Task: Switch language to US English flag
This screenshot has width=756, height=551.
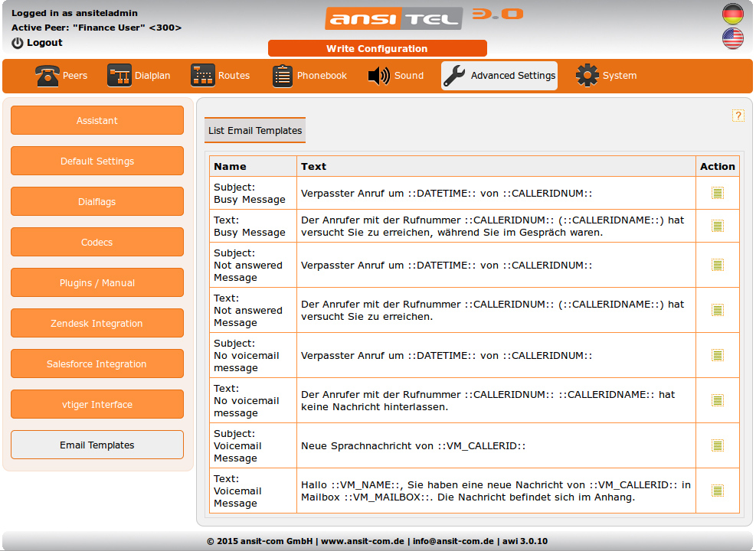Action: click(732, 38)
